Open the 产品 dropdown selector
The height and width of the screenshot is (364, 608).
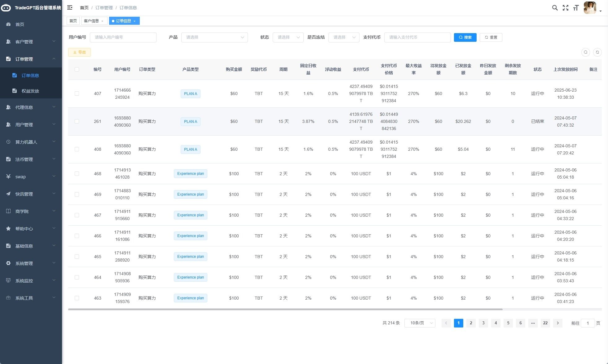click(x=214, y=37)
